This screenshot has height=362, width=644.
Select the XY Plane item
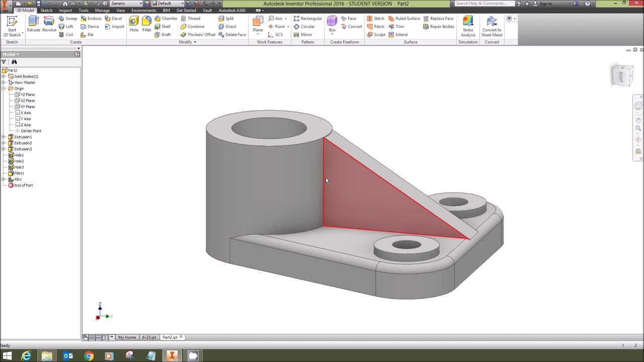(x=28, y=107)
